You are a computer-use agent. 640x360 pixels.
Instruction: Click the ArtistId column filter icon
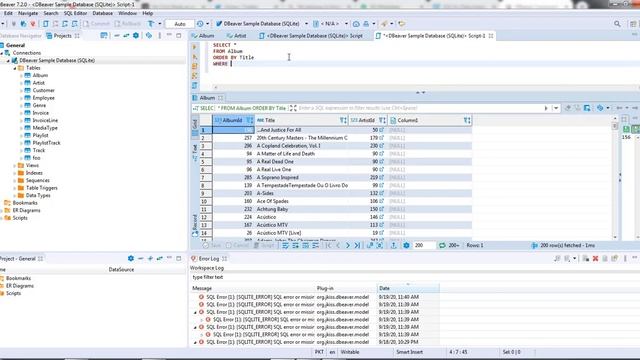tap(382, 120)
